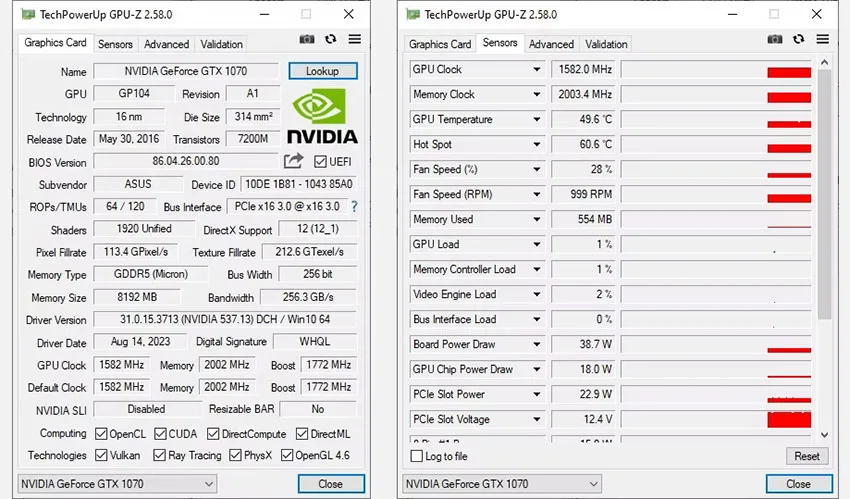
Task: Click the 38.7 W board power value
Action: tap(583, 344)
